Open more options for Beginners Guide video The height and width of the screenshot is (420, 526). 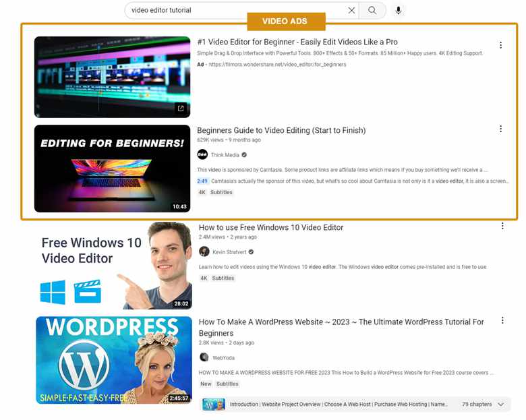point(500,129)
